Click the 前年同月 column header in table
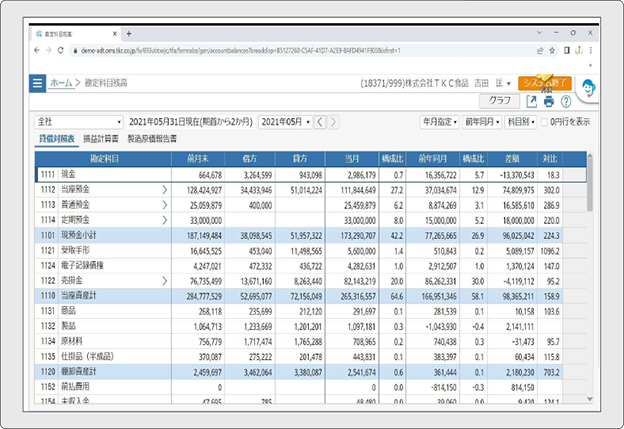The width and height of the screenshot is (624, 429). [x=433, y=159]
